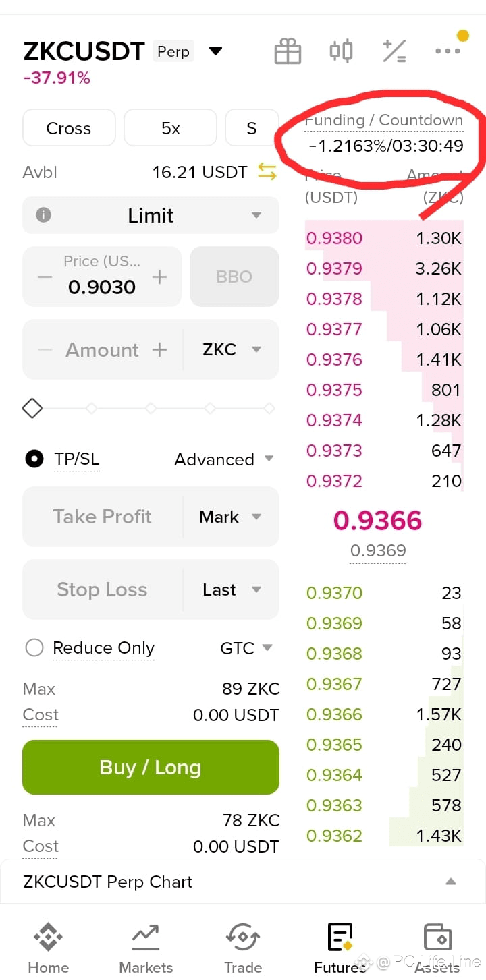Image resolution: width=486 pixels, height=980 pixels.
Task: Toggle the Reduce Only option
Action: pos(34,648)
